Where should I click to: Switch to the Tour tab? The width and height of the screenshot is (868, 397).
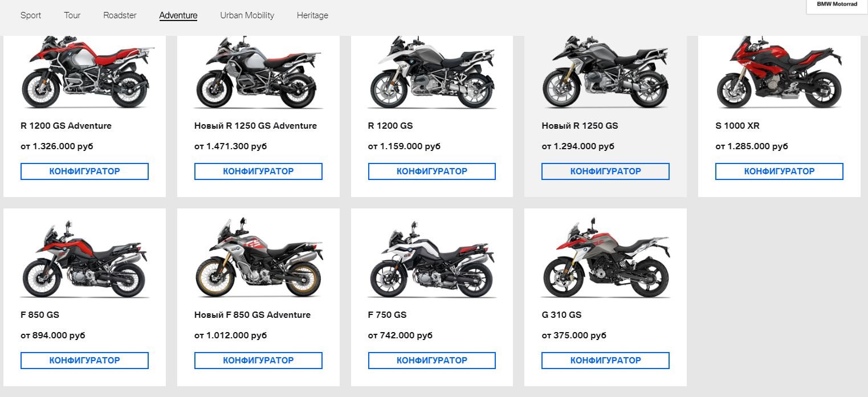click(72, 15)
